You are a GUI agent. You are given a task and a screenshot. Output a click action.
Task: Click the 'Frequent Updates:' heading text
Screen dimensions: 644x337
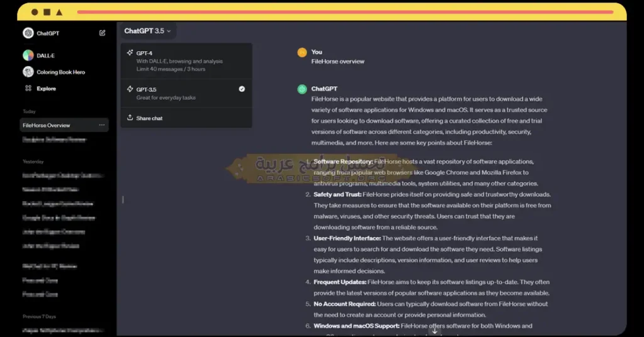pyautogui.click(x=340, y=282)
